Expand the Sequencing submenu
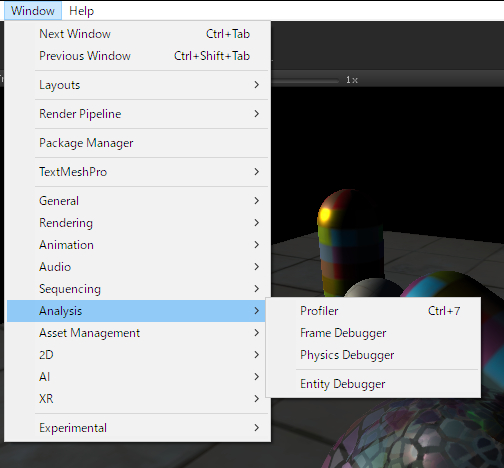 click(x=137, y=289)
